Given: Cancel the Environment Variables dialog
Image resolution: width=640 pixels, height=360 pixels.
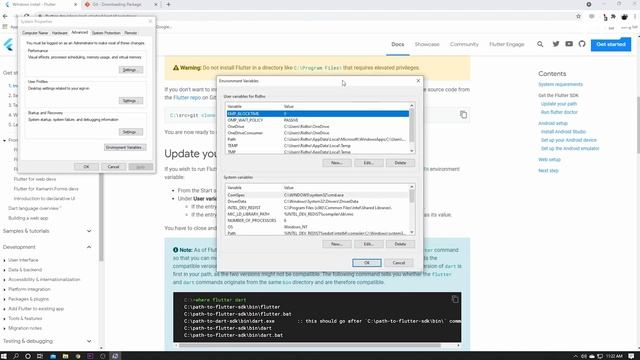Looking at the screenshot, I should click(x=399, y=263).
